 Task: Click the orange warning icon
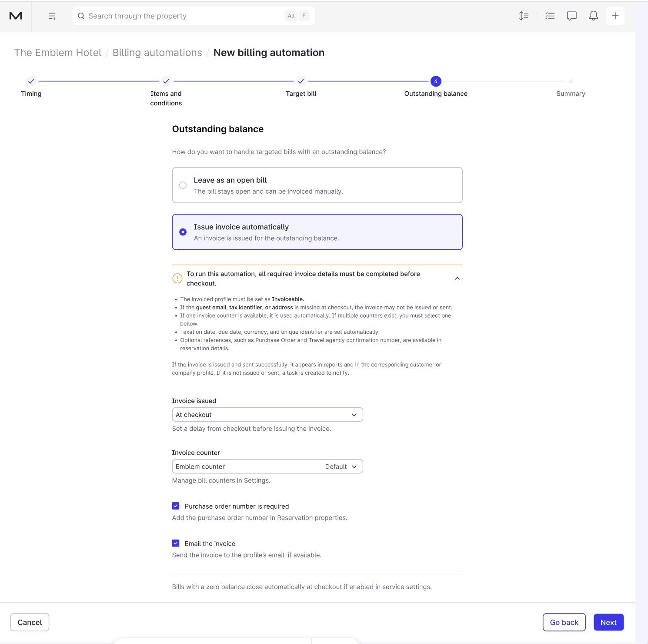pyautogui.click(x=177, y=278)
